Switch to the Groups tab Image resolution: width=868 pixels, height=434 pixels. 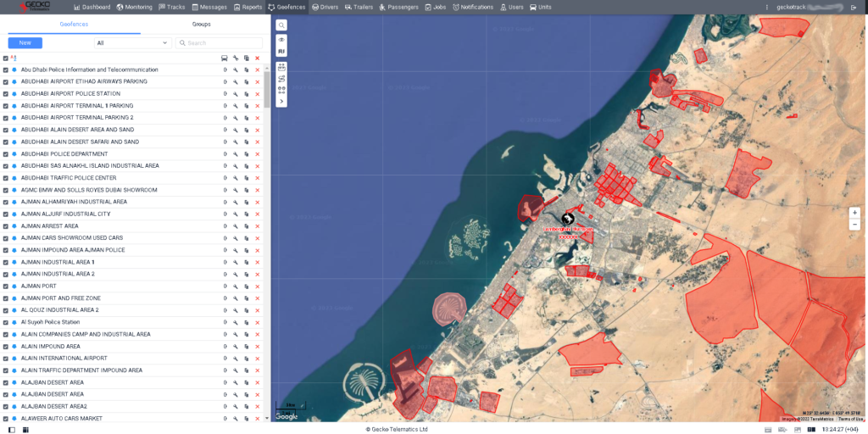click(x=201, y=24)
